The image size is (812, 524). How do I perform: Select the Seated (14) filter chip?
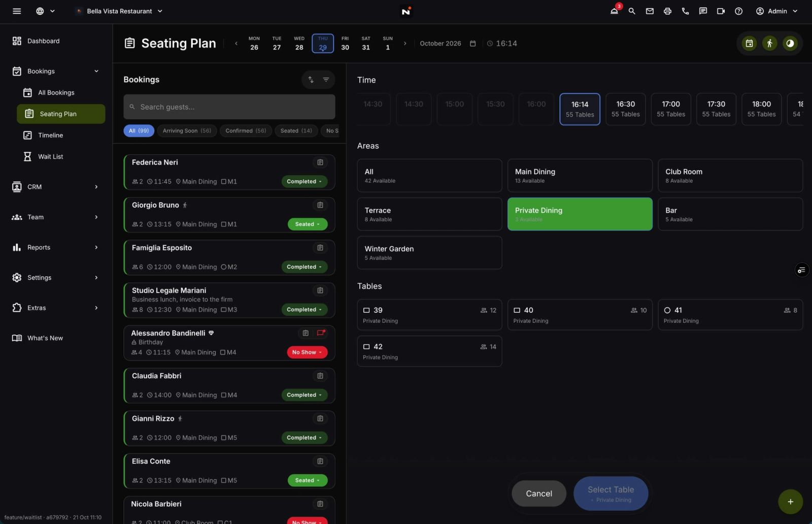click(296, 131)
